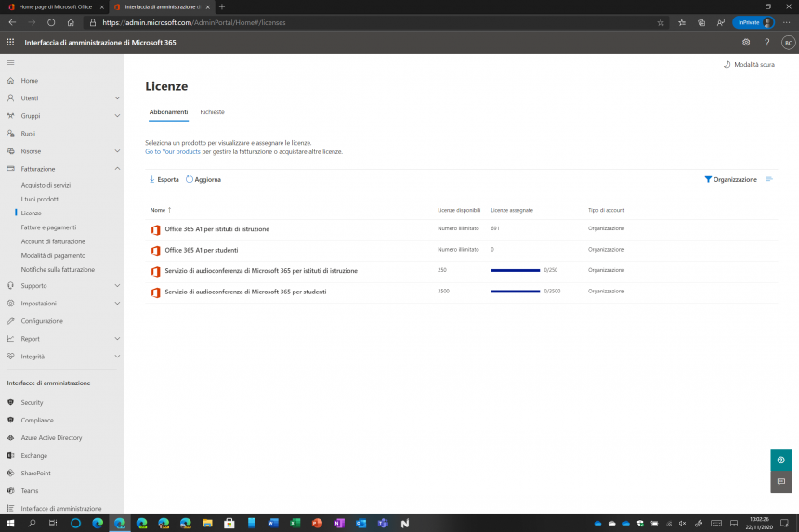Click the SharePoint icon in sidebar
799x532 pixels.
tap(11, 473)
